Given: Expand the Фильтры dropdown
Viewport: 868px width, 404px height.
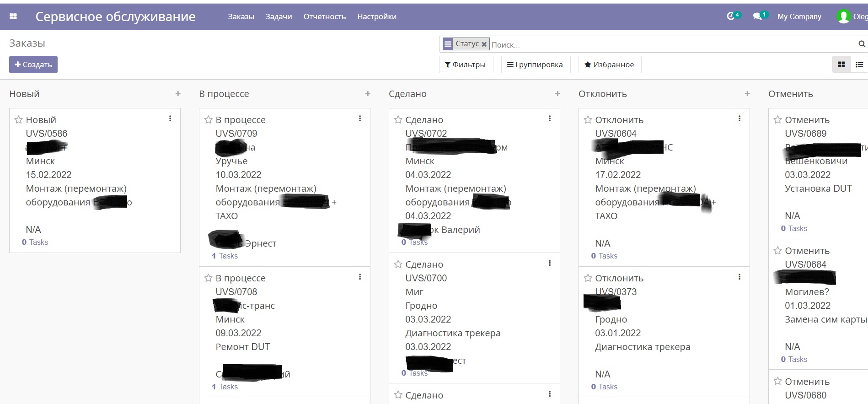Looking at the screenshot, I should click(466, 65).
